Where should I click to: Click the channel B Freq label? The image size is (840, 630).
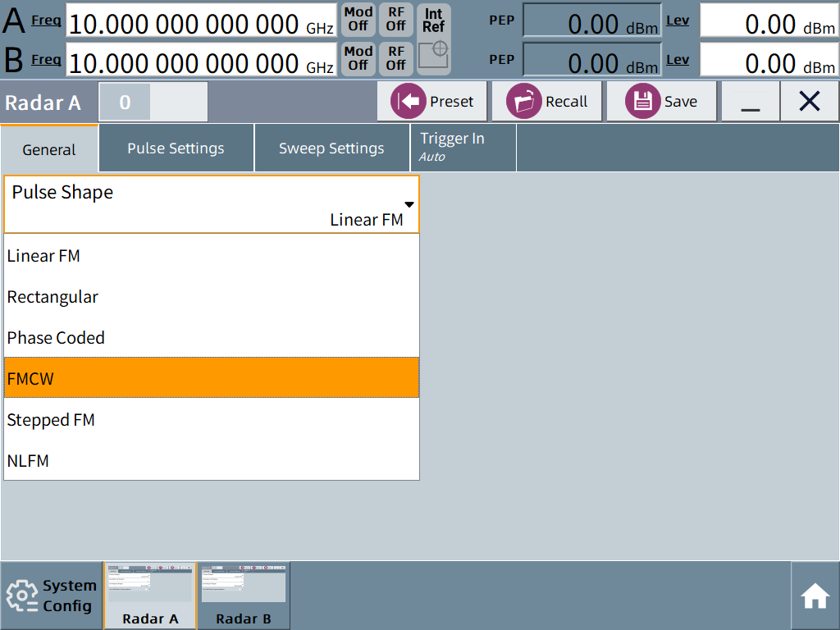click(46, 59)
